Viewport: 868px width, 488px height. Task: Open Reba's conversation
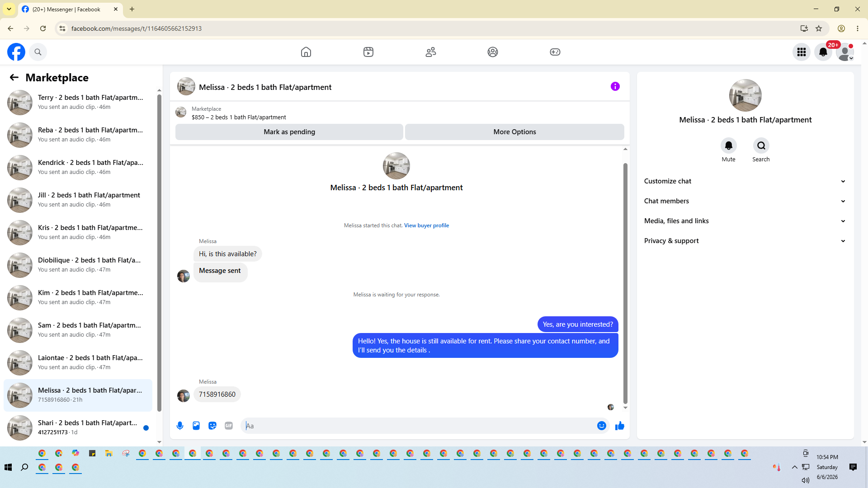coord(78,135)
